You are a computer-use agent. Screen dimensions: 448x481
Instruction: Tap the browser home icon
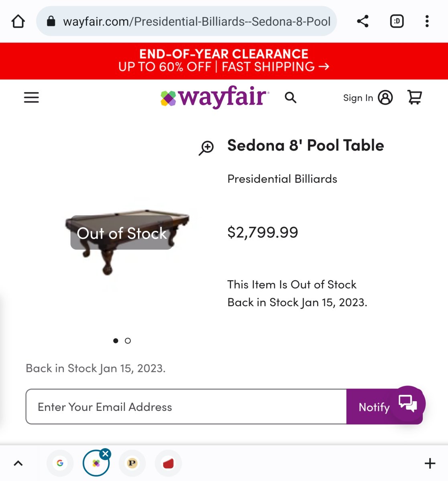[18, 21]
